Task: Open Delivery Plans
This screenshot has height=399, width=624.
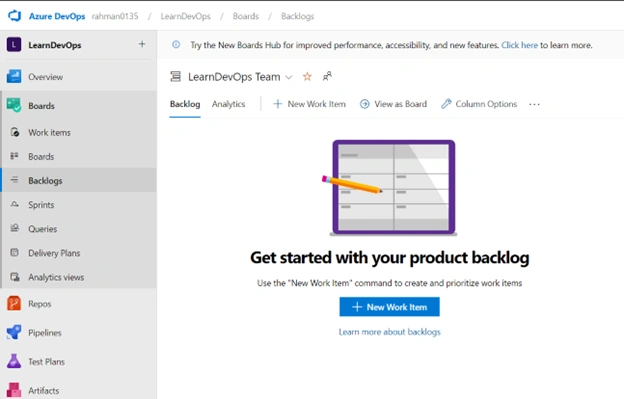Action: point(54,253)
